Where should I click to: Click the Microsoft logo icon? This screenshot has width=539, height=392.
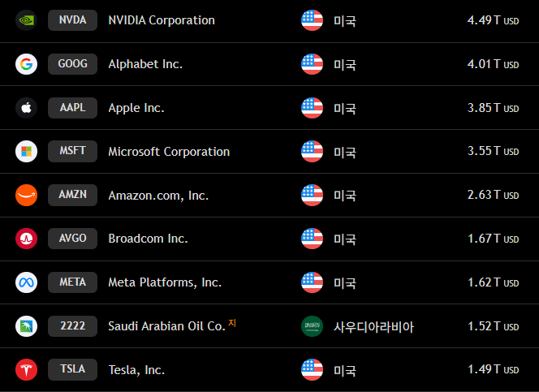27,151
